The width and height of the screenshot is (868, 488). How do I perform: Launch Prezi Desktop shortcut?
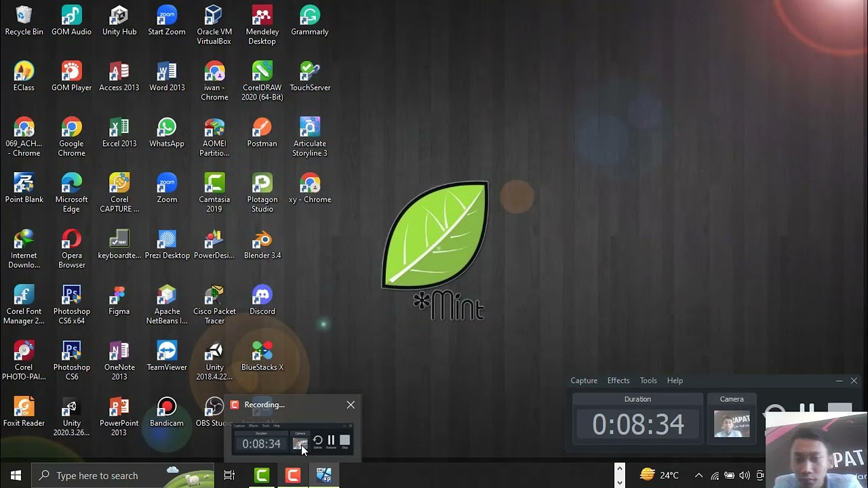167,245
